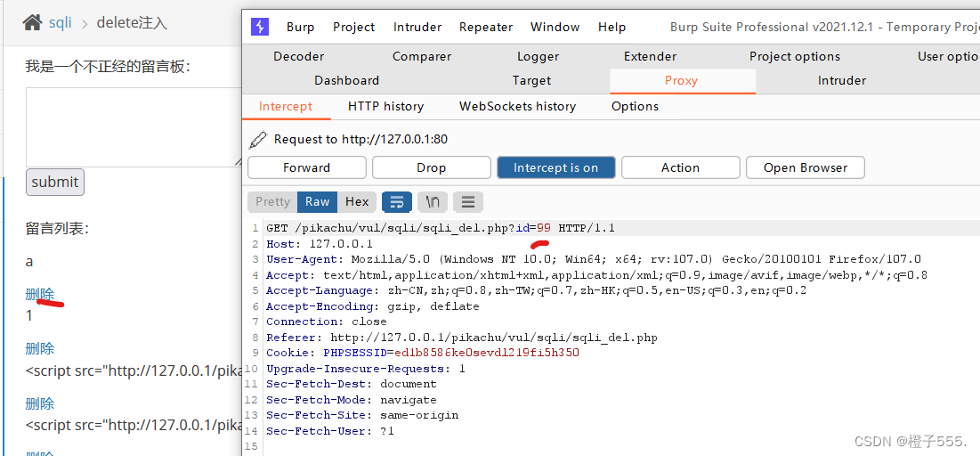Switch to the Extender tab
The width and height of the screenshot is (980, 456).
pyautogui.click(x=650, y=56)
